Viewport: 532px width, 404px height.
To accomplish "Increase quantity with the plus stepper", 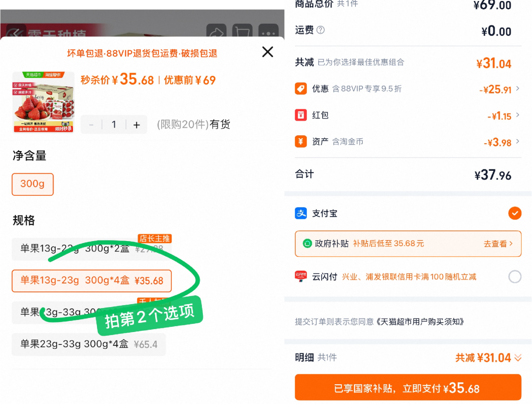I will click(x=136, y=124).
